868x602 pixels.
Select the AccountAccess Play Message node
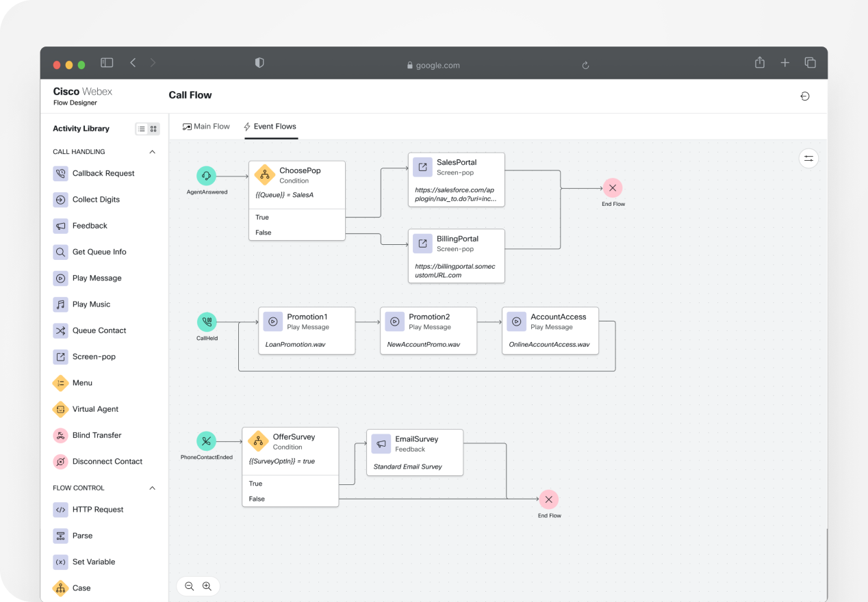[550, 330]
